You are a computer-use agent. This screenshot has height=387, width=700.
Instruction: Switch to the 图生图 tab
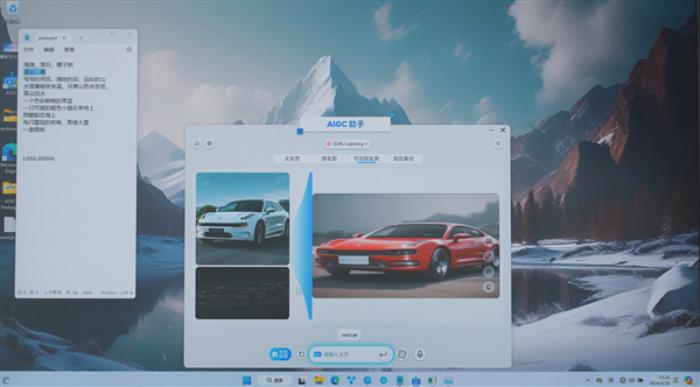[x=329, y=158]
